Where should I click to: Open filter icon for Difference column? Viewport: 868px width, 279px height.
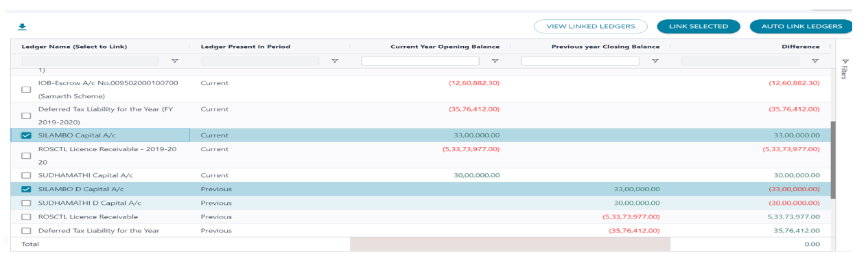click(x=815, y=61)
